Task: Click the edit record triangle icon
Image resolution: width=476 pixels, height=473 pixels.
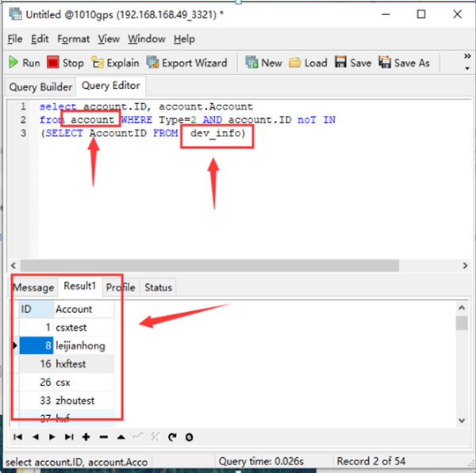Action: (x=121, y=436)
